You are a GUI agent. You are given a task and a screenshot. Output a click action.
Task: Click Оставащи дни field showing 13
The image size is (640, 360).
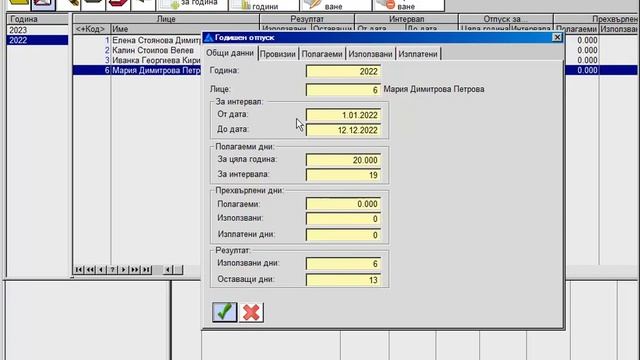[x=343, y=280]
